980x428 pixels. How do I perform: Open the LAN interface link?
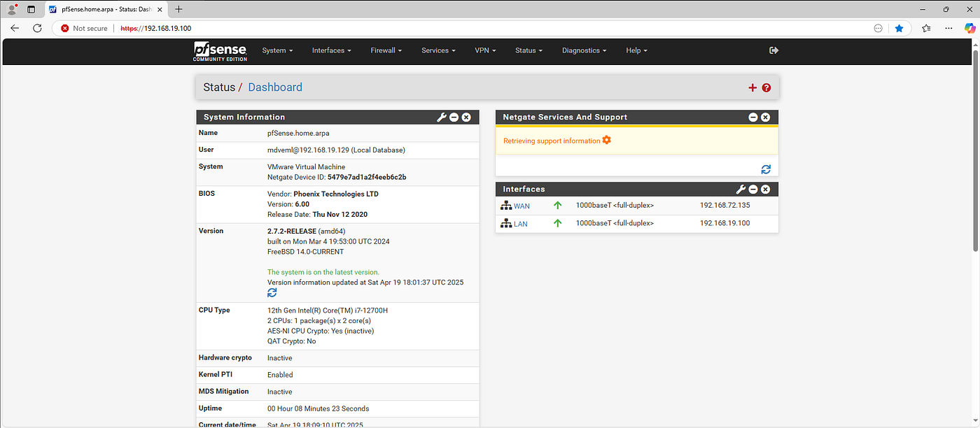(x=521, y=224)
